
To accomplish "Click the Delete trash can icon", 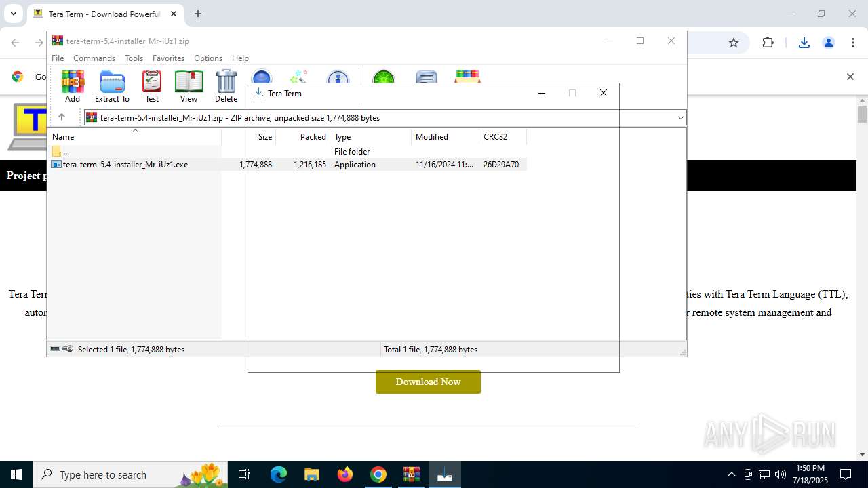I will 226,86.
